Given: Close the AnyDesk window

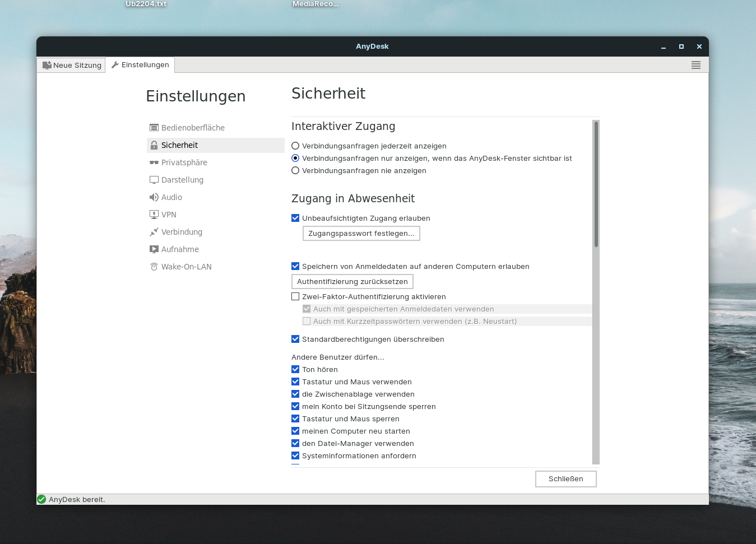Looking at the screenshot, I should tap(699, 47).
